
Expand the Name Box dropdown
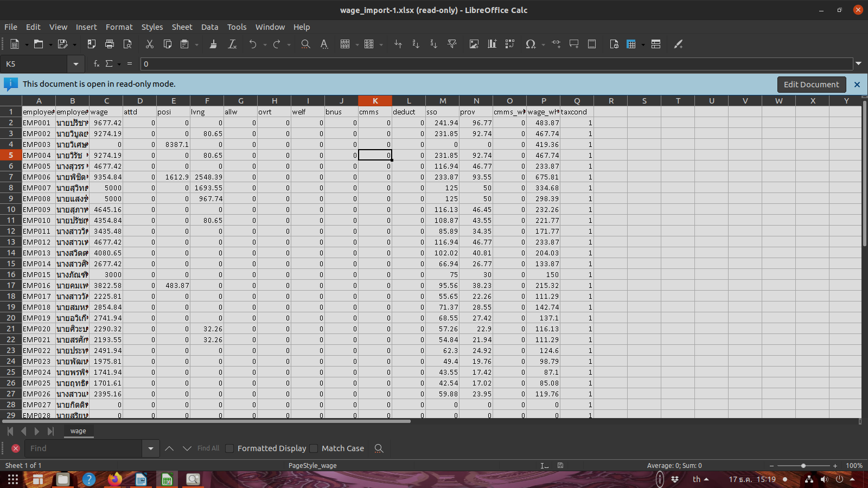(76, 64)
